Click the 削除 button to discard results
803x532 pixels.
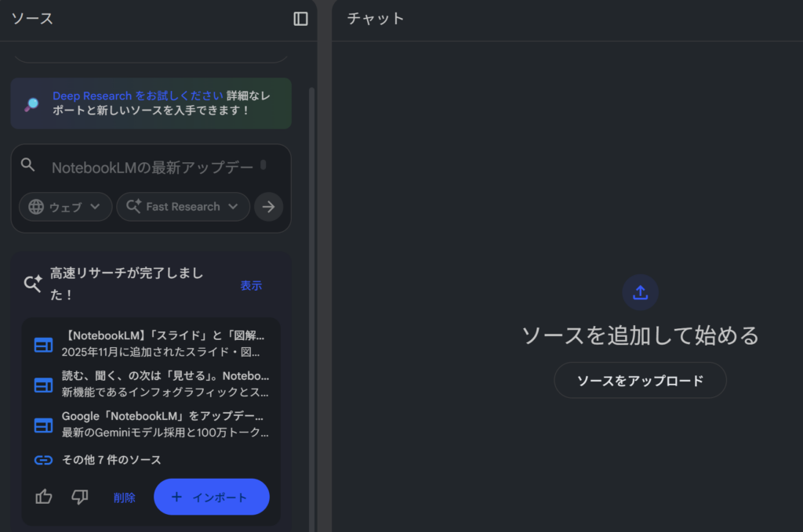(124, 498)
